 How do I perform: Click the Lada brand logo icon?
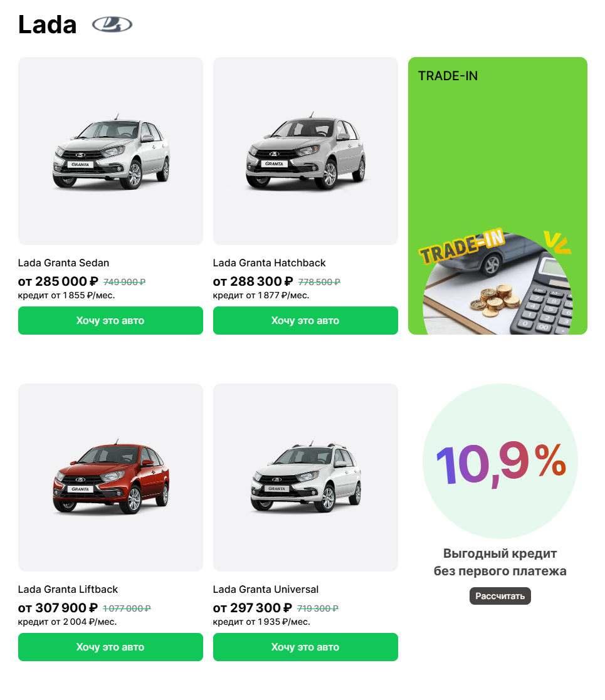(x=112, y=24)
